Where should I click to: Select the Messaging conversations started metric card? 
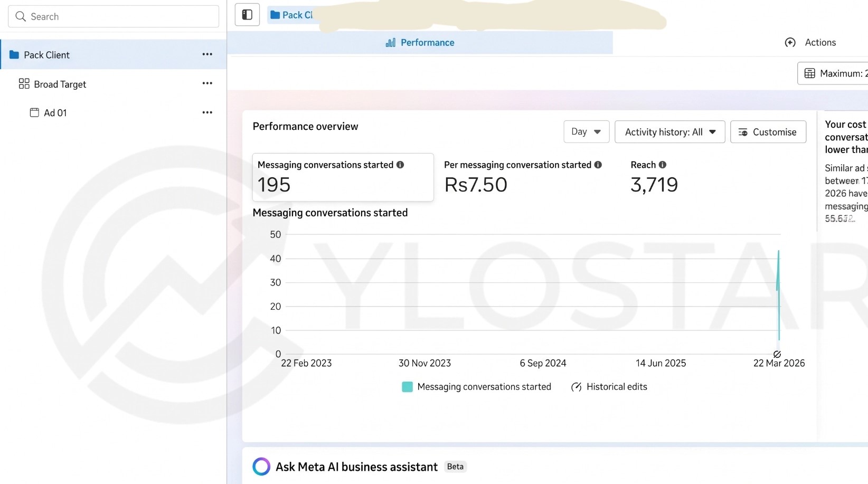click(343, 177)
